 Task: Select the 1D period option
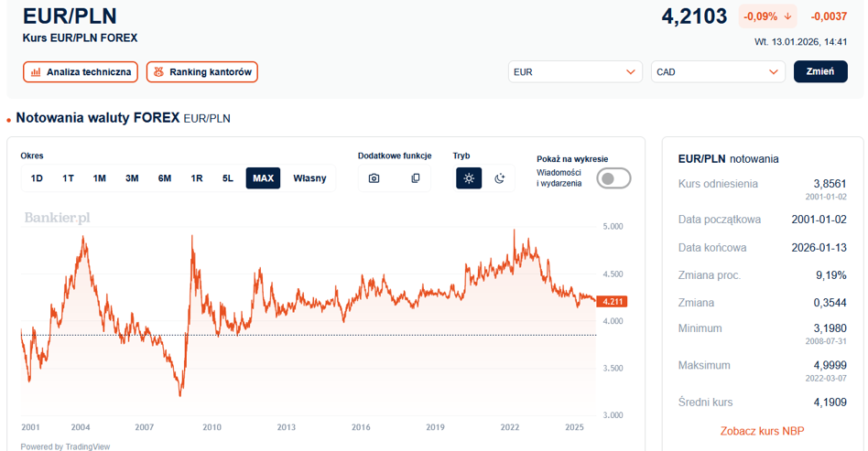pyautogui.click(x=37, y=178)
